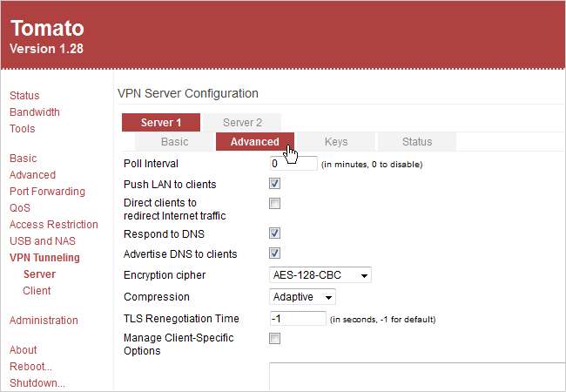The height and width of the screenshot is (392, 566).
Task: Open Access Restriction settings
Action: pos(54,225)
